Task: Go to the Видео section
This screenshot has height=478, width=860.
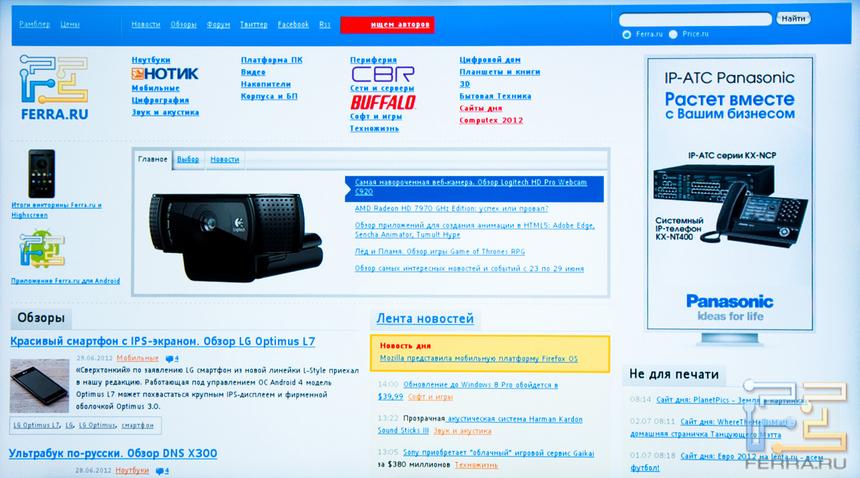Action: (x=253, y=72)
